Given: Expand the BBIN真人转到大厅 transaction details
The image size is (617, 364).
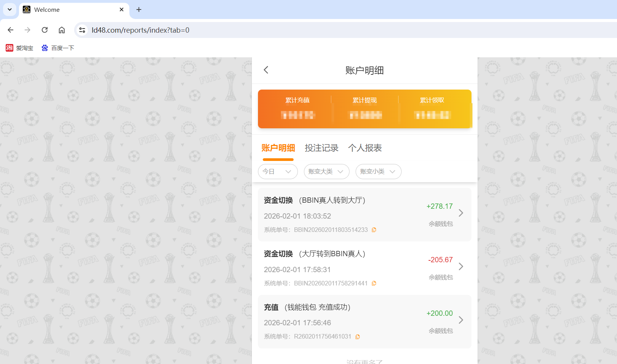Looking at the screenshot, I should point(461,213).
